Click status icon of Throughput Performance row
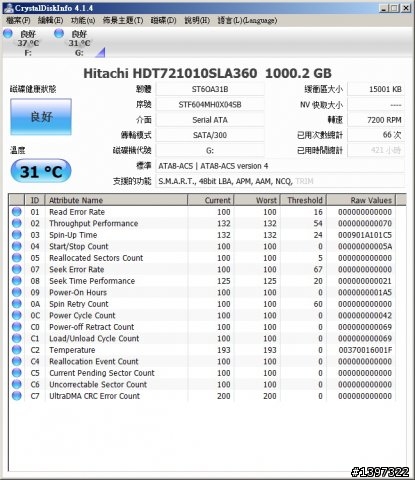 click(16, 223)
